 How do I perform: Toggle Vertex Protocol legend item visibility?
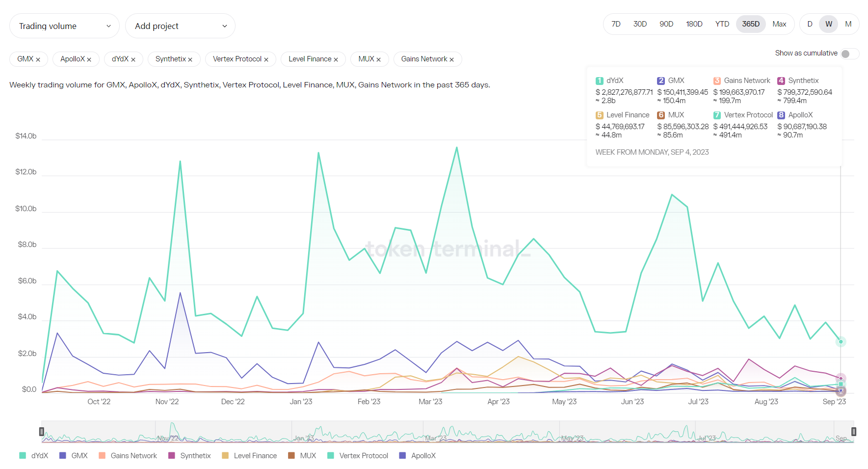[358, 456]
